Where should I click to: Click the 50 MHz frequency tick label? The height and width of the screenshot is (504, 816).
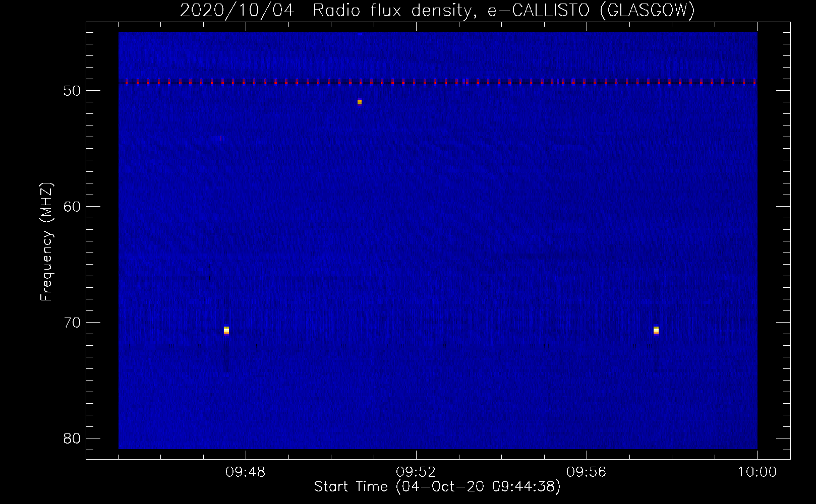pyautogui.click(x=73, y=91)
